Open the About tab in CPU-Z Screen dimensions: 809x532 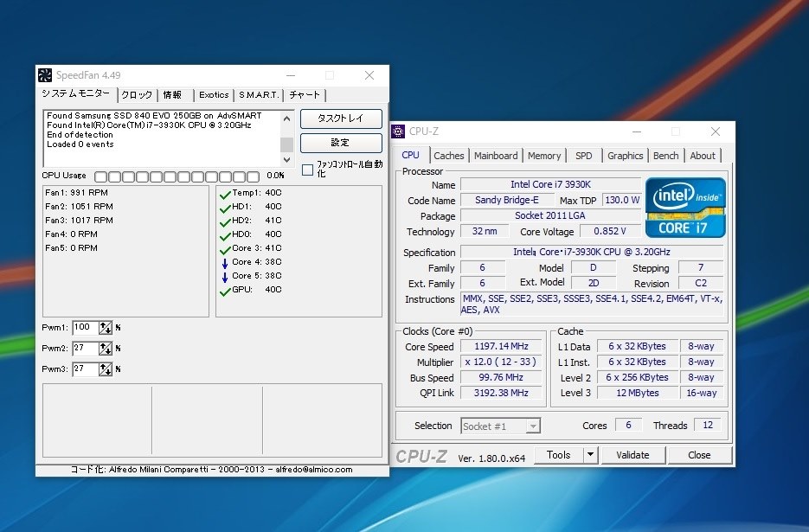pos(703,156)
